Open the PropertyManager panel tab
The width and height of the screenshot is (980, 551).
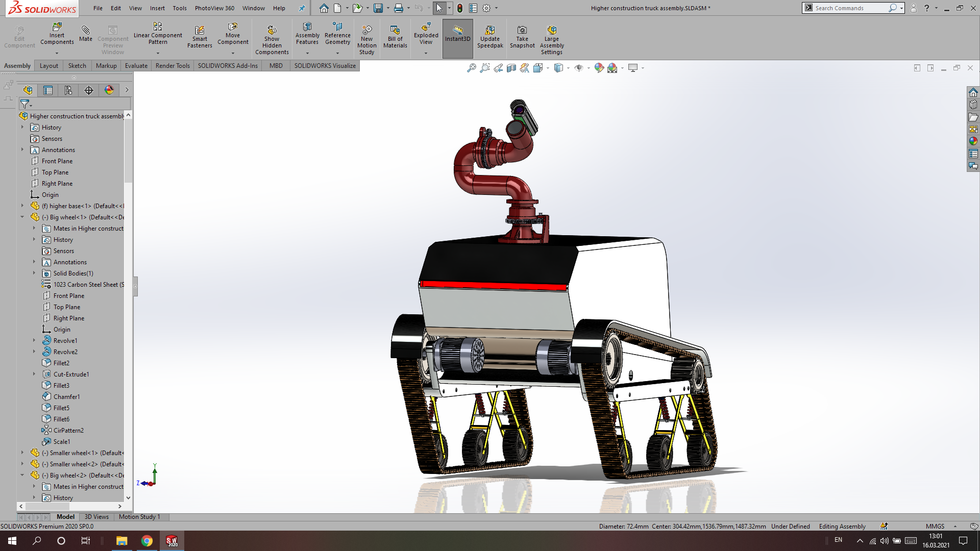pos(48,90)
